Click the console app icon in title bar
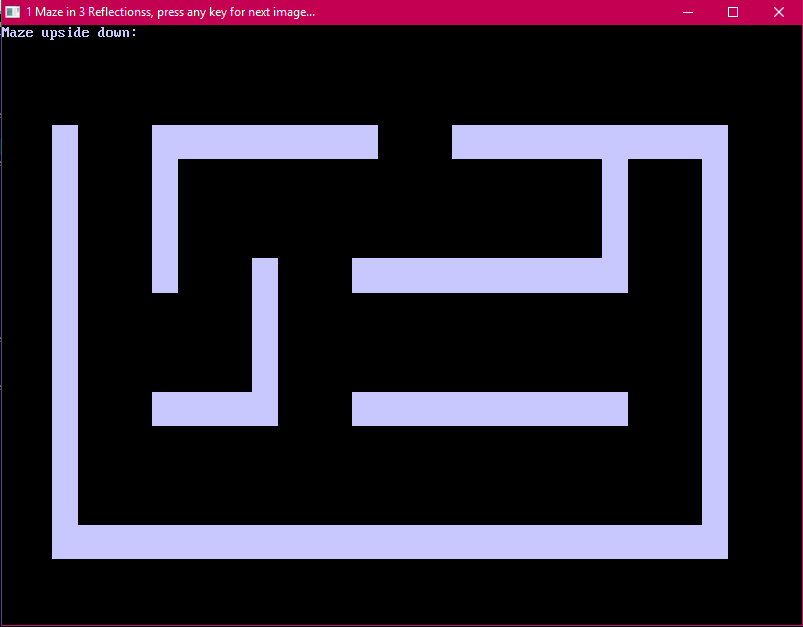The image size is (803, 627). pos(12,12)
